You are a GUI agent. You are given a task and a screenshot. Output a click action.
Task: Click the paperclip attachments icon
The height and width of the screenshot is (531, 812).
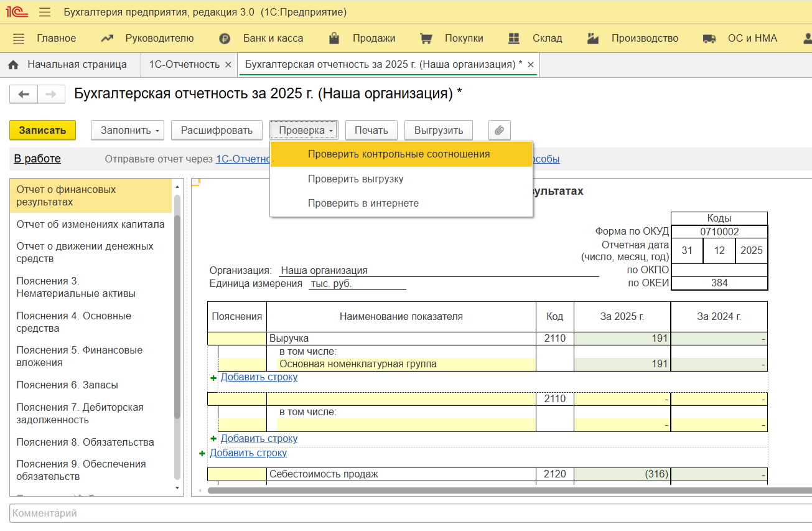499,130
